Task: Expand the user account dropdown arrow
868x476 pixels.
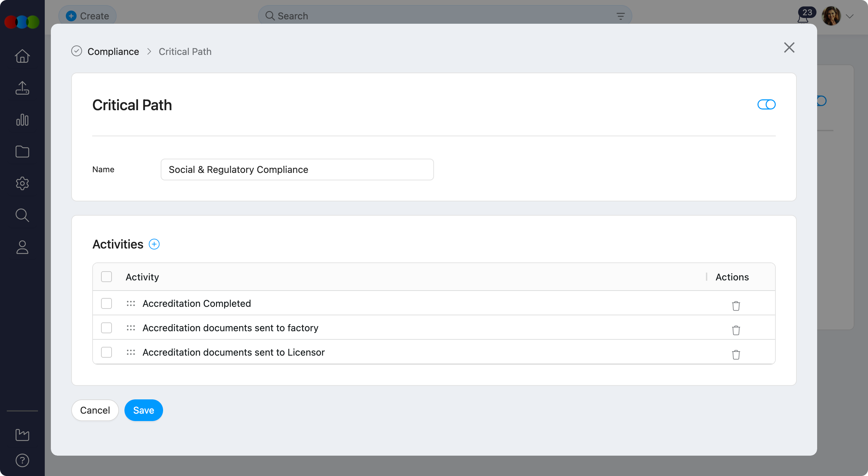Action: pos(849,16)
